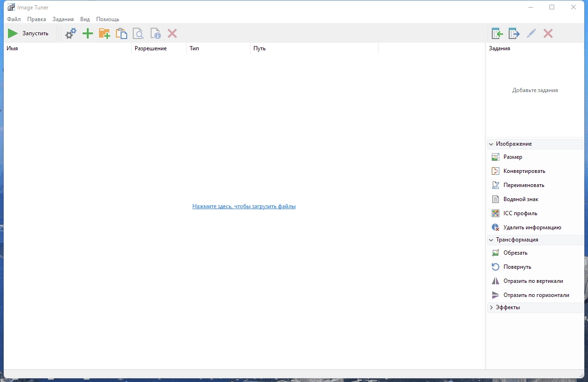Remove selected files with the toolbar red X
Screen dimensions: 588x382
click(x=172, y=33)
